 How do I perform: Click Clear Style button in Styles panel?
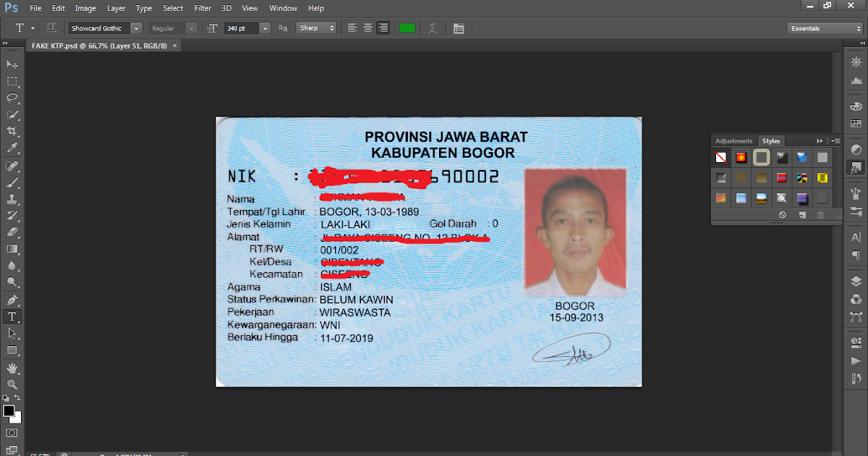click(783, 215)
